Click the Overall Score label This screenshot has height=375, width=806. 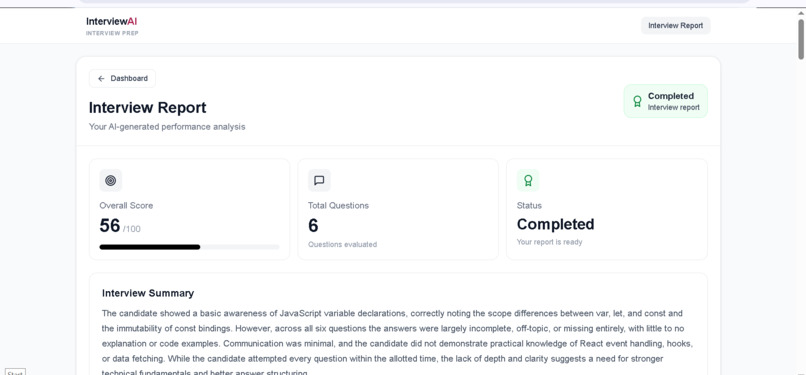tap(126, 205)
